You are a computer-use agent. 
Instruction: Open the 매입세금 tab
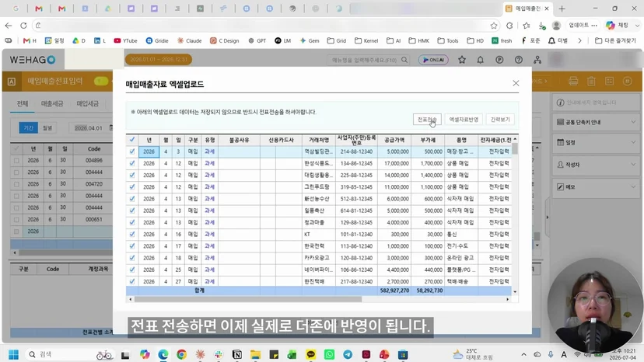click(87, 103)
